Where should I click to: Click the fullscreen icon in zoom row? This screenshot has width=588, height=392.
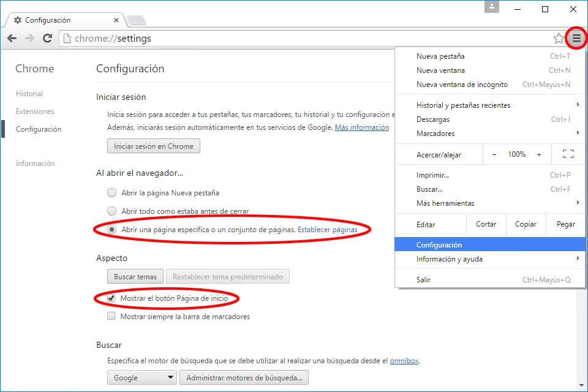click(568, 154)
